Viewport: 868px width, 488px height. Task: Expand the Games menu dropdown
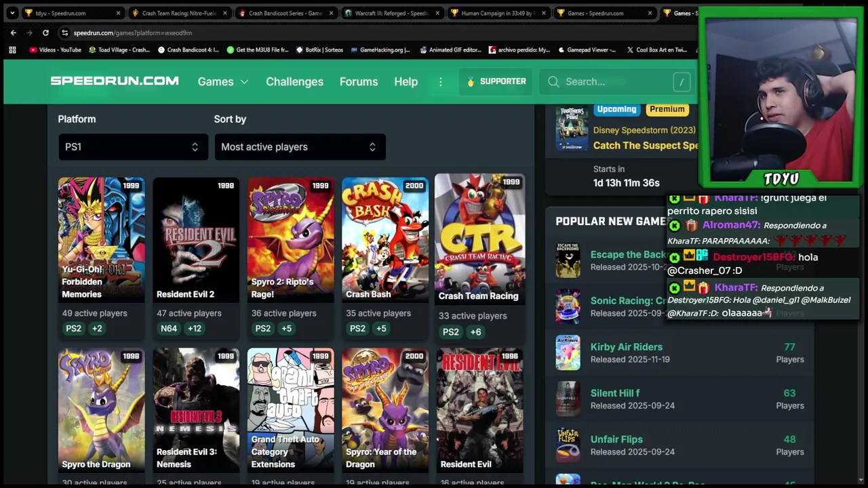pyautogui.click(x=223, y=81)
